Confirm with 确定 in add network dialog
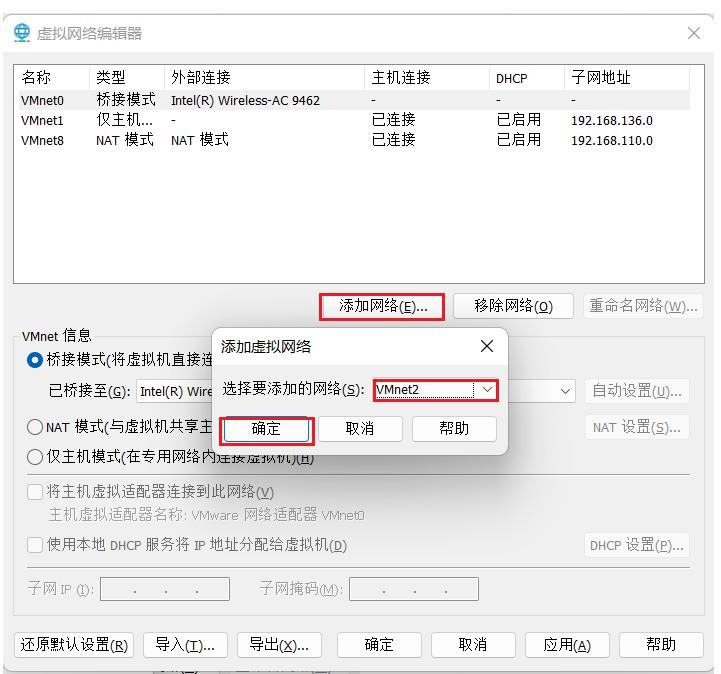 pyautogui.click(x=266, y=429)
